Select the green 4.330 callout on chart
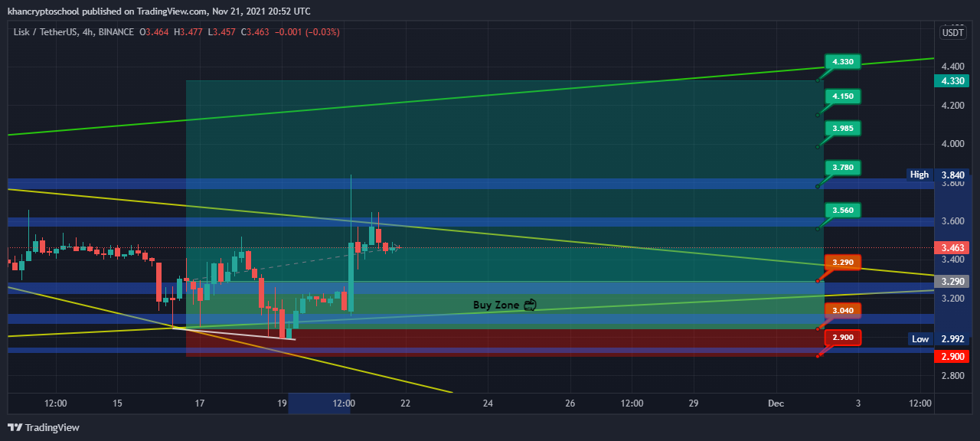This screenshot has width=980, height=441. click(843, 61)
